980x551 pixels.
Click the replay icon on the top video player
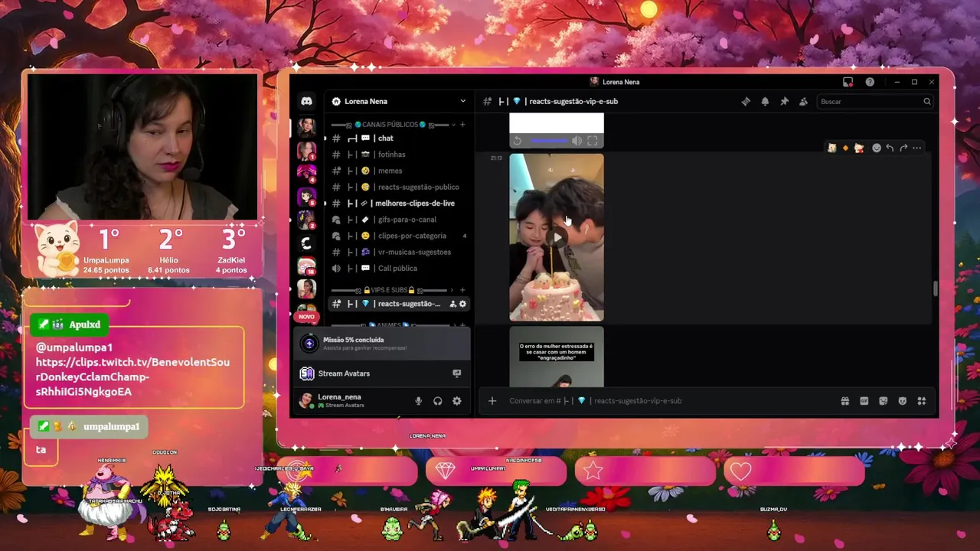pos(518,141)
